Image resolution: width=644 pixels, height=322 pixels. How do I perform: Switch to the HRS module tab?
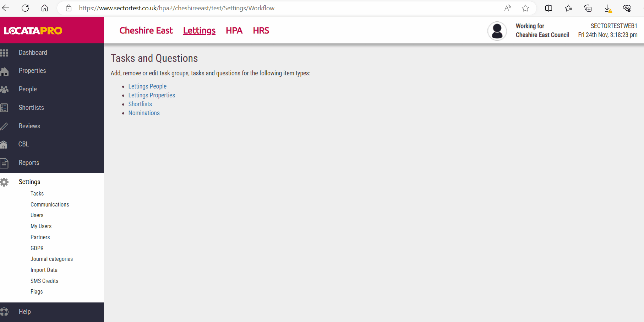point(261,31)
